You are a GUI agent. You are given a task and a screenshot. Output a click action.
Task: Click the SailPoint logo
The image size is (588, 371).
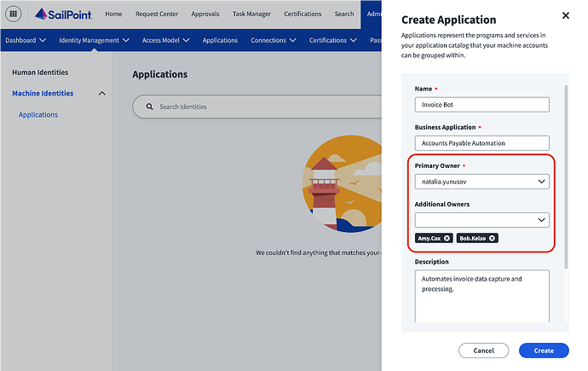65,14
